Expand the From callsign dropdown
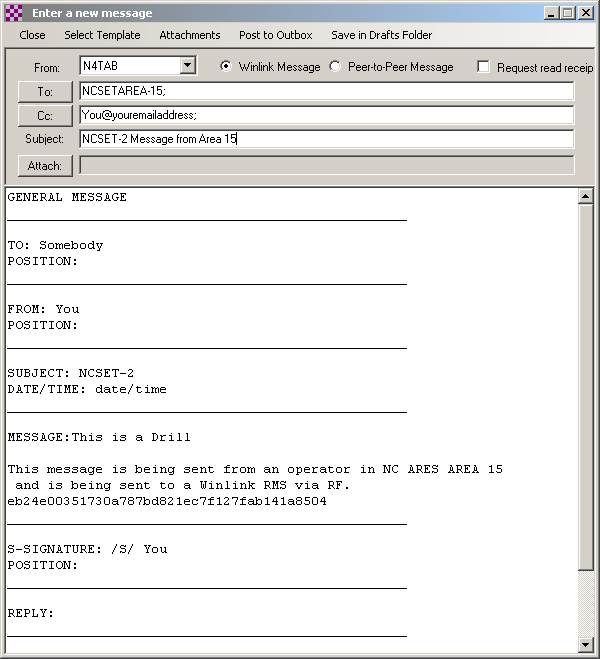The height and width of the screenshot is (659, 600). point(188,66)
